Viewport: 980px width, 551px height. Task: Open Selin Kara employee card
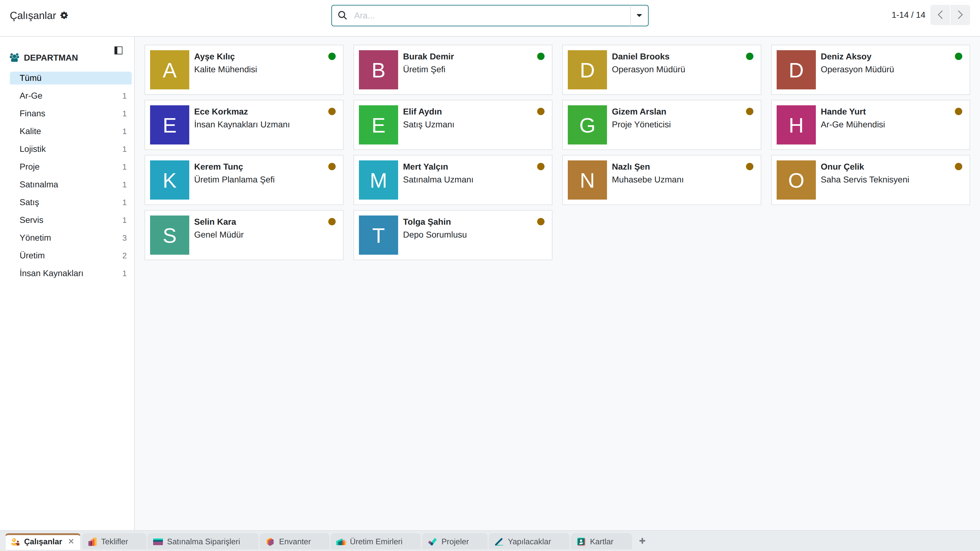coord(244,235)
